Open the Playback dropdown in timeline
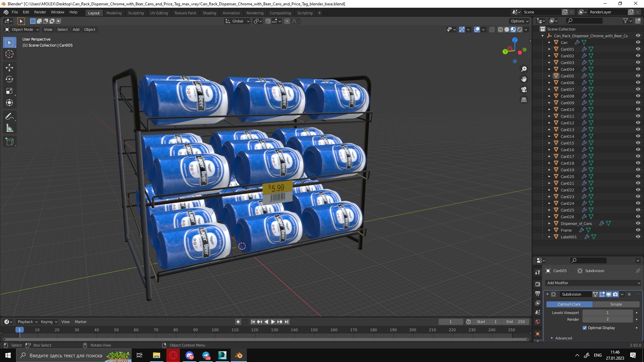This screenshot has height=362, width=644. [x=27, y=322]
